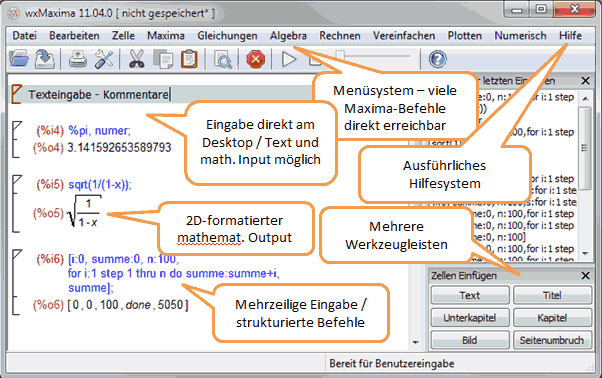Collapse the %i4 cell bracket
The image size is (602, 378).
click(16, 140)
